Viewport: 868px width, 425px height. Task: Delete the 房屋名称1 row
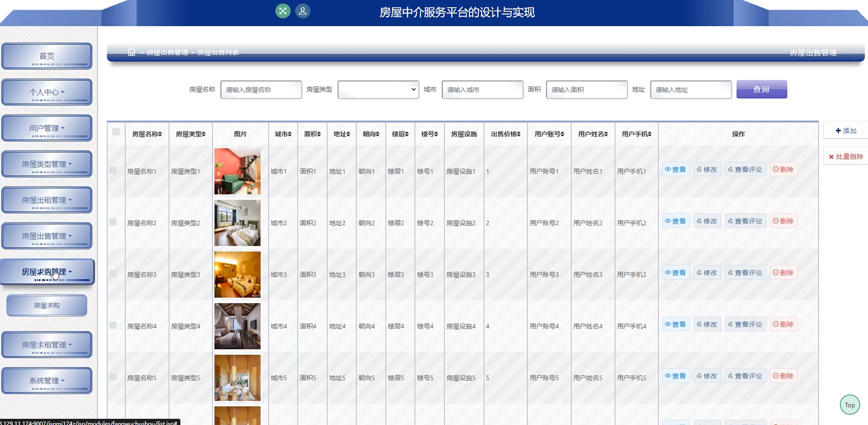[x=784, y=169]
